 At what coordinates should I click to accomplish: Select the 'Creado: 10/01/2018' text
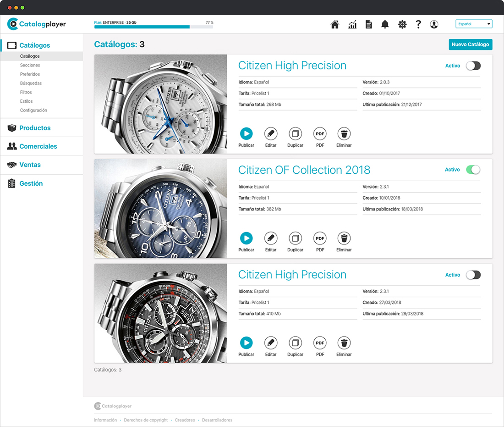[x=381, y=198]
